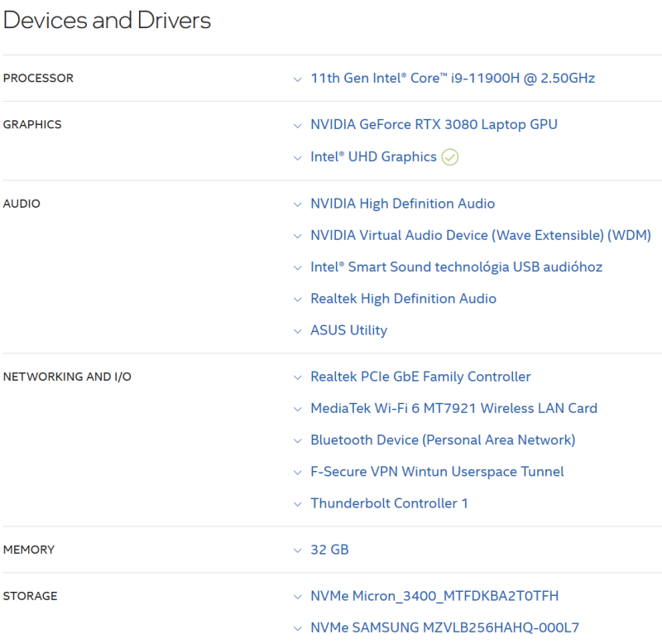
Task: Expand the processor chevron beside i9-11900H
Action: click(298, 79)
